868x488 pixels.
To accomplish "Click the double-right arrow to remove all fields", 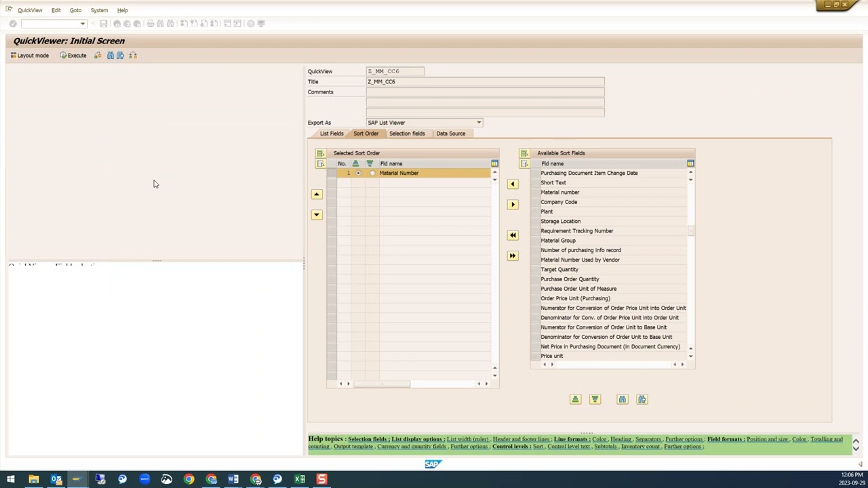I will click(x=513, y=256).
